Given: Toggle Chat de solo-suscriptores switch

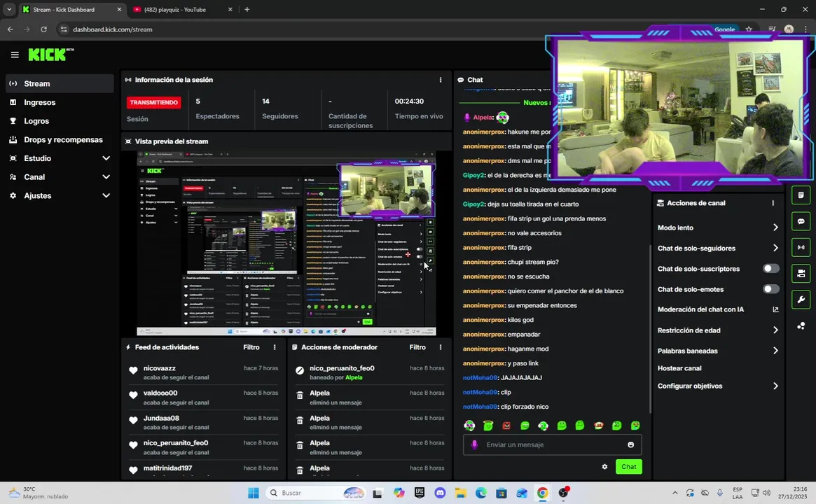Looking at the screenshot, I should pos(770,269).
